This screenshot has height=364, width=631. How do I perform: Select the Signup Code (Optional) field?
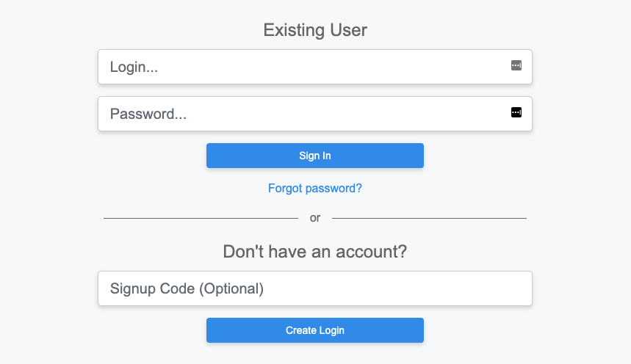point(315,288)
